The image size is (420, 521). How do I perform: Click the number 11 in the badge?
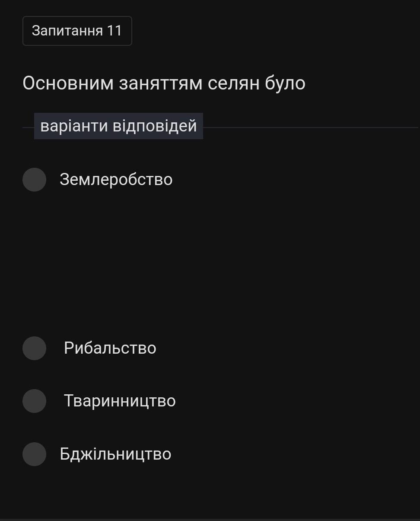pyautogui.click(x=115, y=31)
